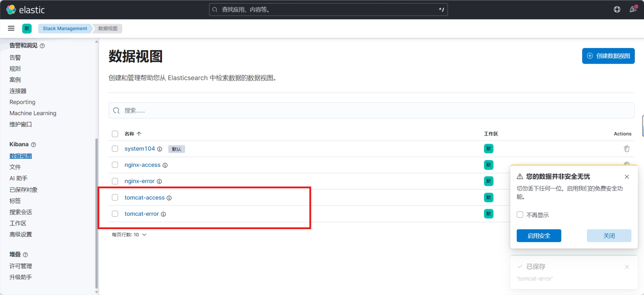Open 案例 in sidebar
The width and height of the screenshot is (644, 295).
[15, 80]
